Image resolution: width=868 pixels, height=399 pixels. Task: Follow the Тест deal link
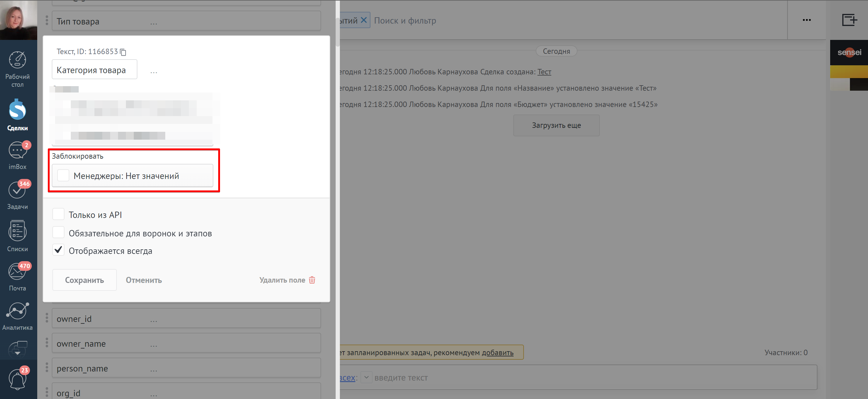point(544,72)
